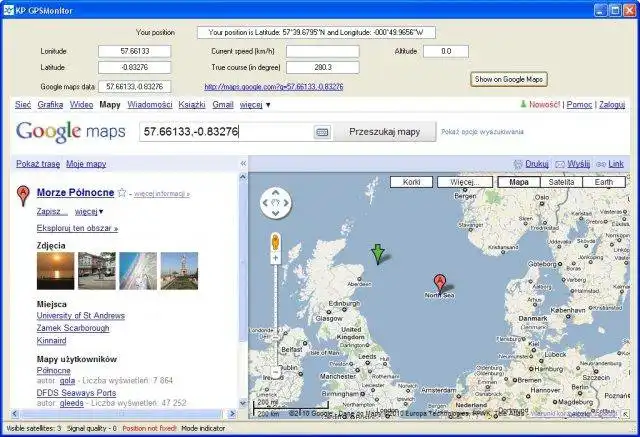Open the Więcej... map layers dropdown
The image size is (640, 437).
[x=464, y=182]
